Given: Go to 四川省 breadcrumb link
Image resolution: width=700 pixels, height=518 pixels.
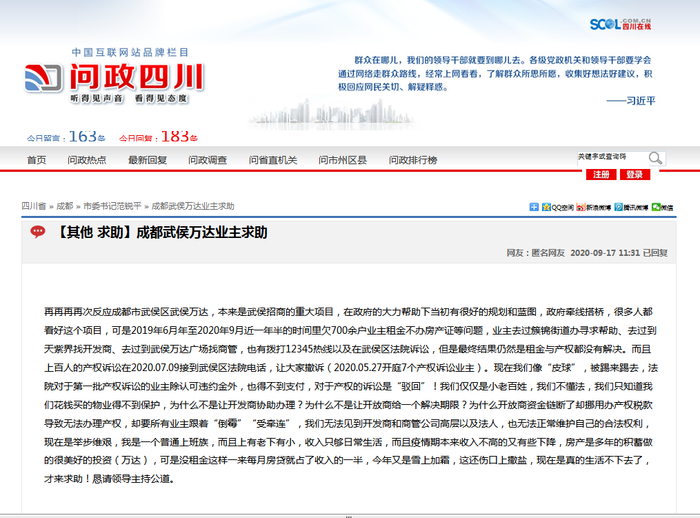Looking at the screenshot, I should coord(33,206).
